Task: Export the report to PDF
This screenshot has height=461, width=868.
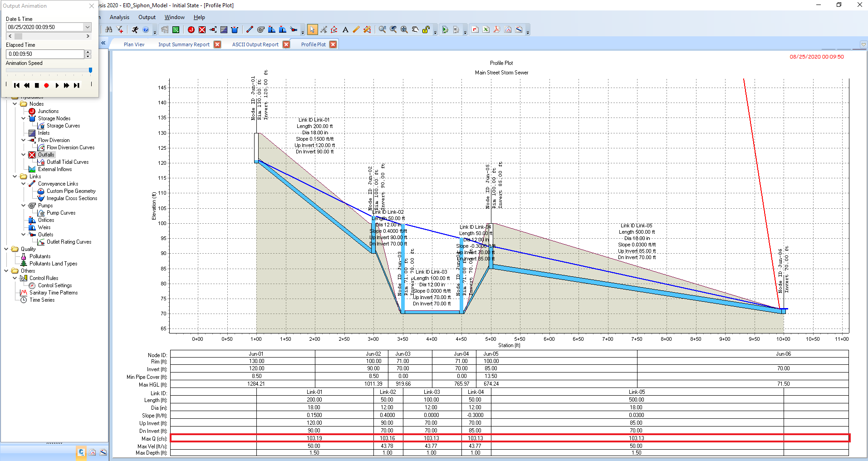Action: [x=496, y=29]
